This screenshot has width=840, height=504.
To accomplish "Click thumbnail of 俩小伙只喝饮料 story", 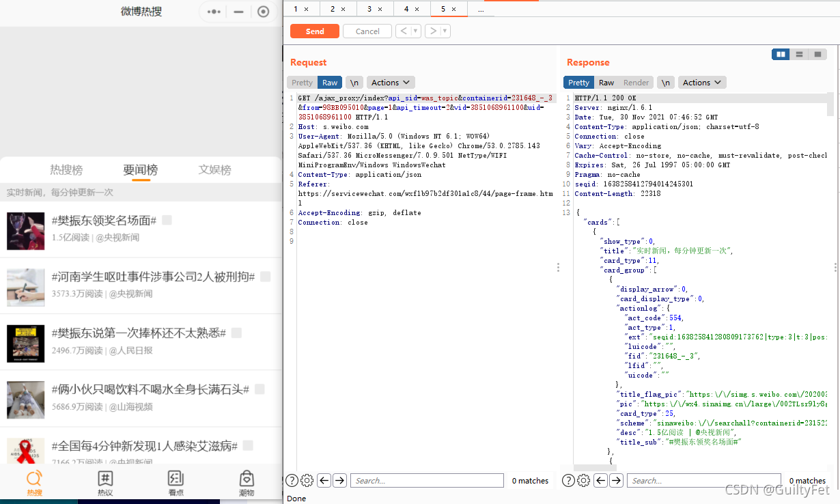I will pyautogui.click(x=26, y=400).
